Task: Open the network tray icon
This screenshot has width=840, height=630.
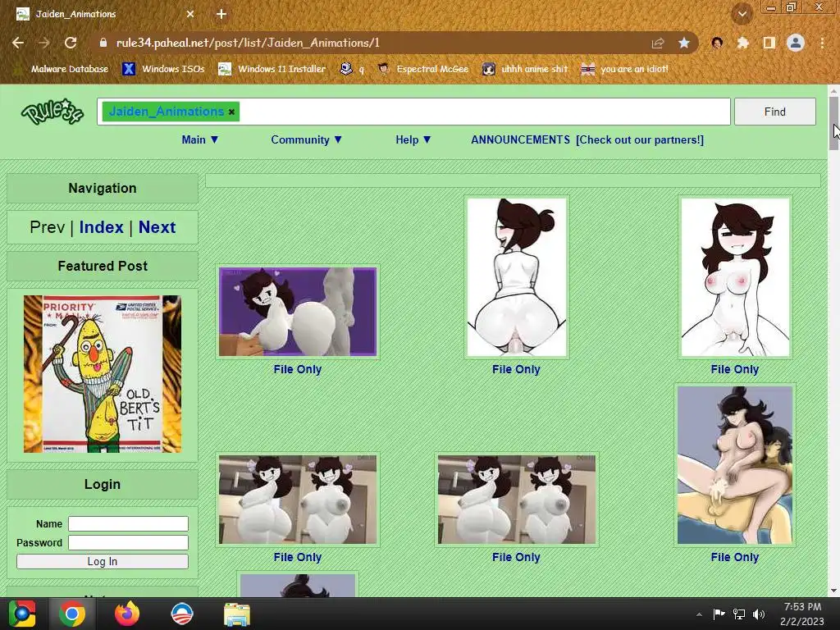Action: click(x=739, y=614)
